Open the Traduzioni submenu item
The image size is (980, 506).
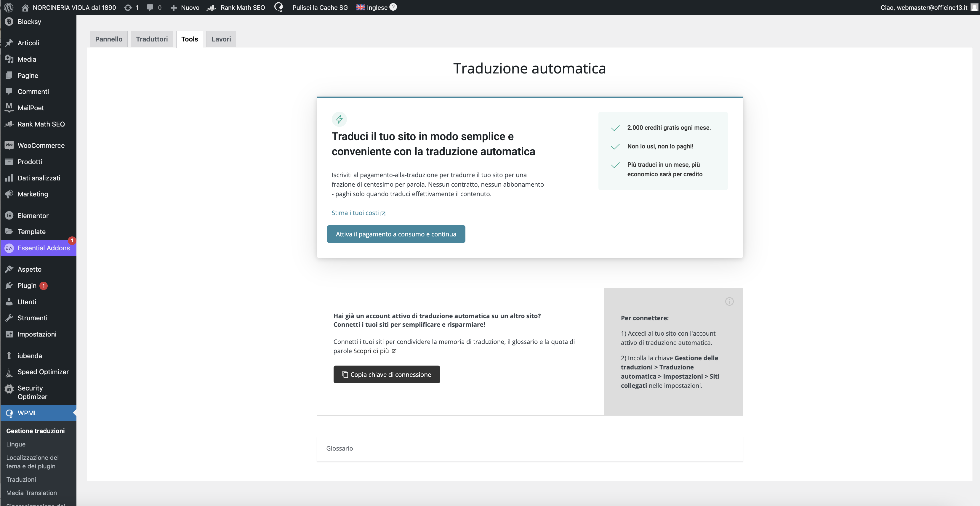21,480
